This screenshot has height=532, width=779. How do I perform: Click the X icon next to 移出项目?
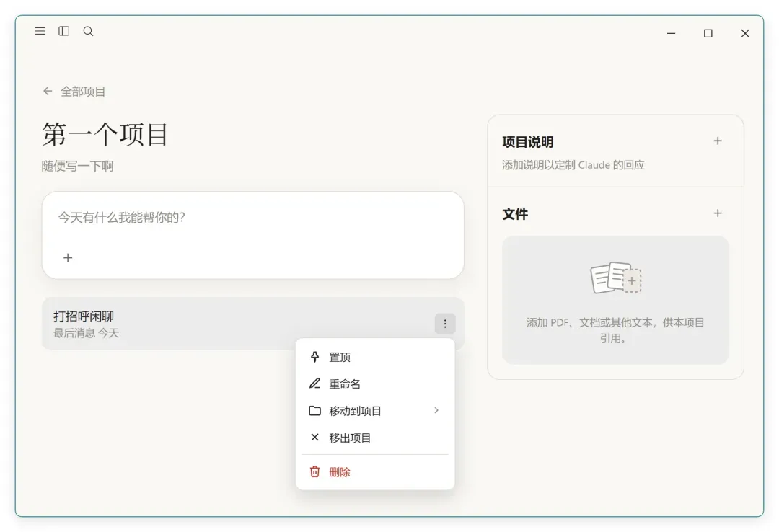(x=315, y=437)
